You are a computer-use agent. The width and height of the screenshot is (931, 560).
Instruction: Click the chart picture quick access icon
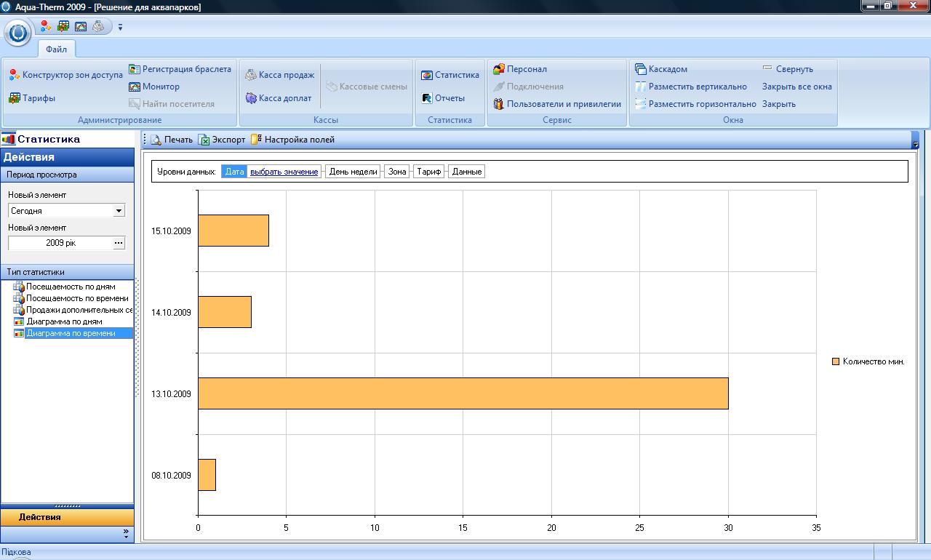click(x=81, y=27)
